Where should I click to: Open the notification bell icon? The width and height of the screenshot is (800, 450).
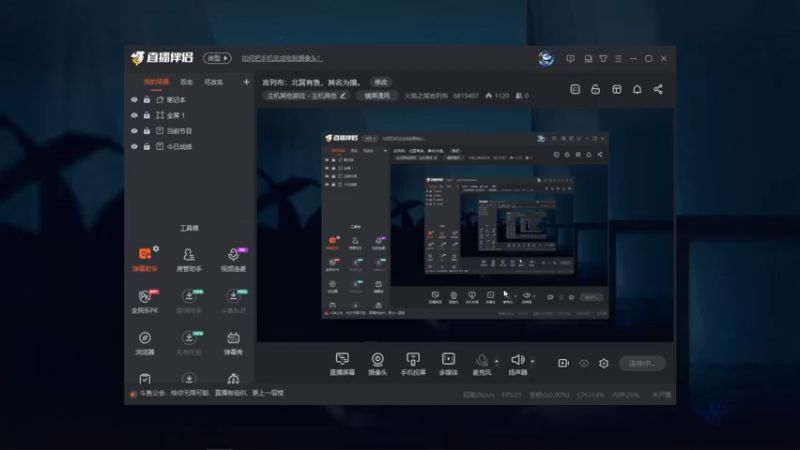click(x=637, y=89)
